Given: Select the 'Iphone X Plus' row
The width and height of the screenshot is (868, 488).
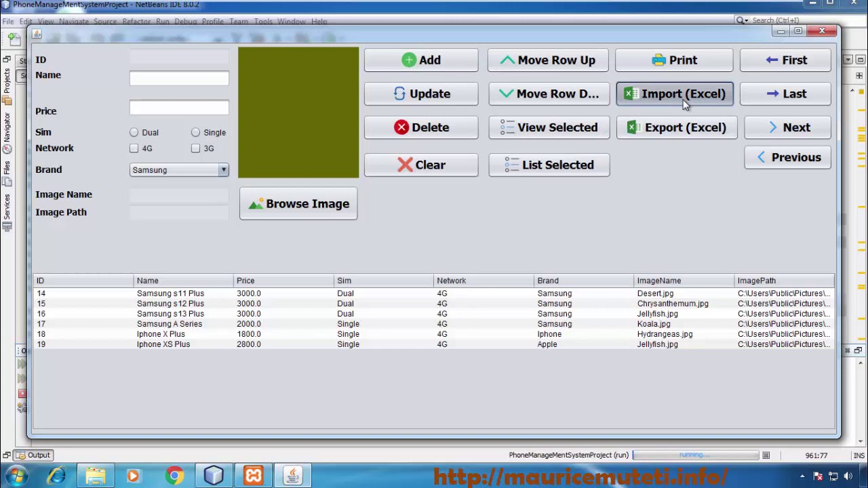Looking at the screenshot, I should tap(434, 334).
